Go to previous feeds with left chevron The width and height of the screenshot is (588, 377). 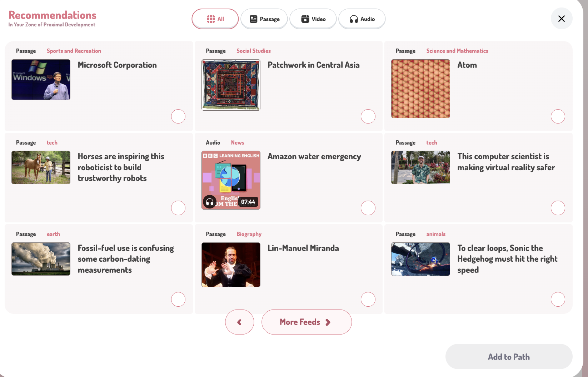point(239,322)
